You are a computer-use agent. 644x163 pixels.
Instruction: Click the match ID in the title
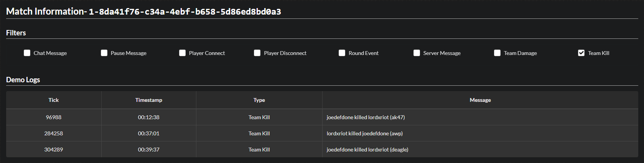point(185,12)
